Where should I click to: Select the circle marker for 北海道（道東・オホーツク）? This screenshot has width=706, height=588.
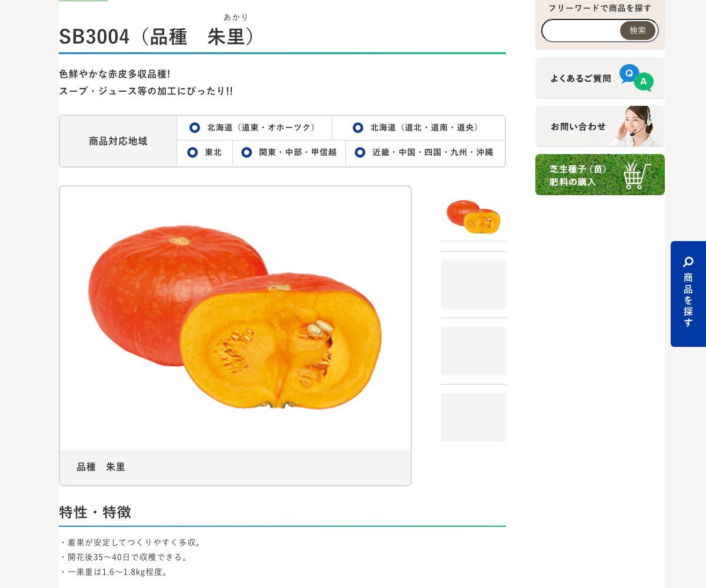click(195, 128)
